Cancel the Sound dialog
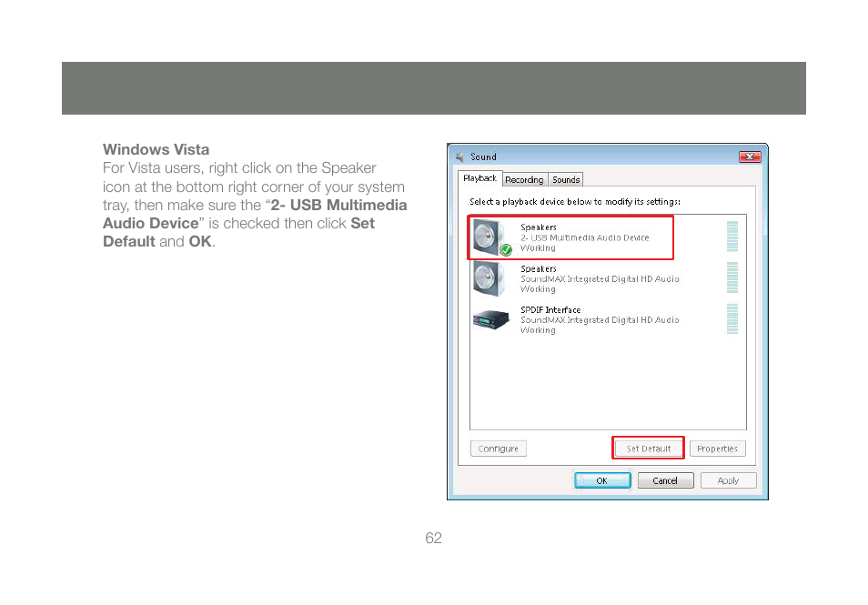Image resolution: width=868 pixels, height=605 pixels. [665, 480]
